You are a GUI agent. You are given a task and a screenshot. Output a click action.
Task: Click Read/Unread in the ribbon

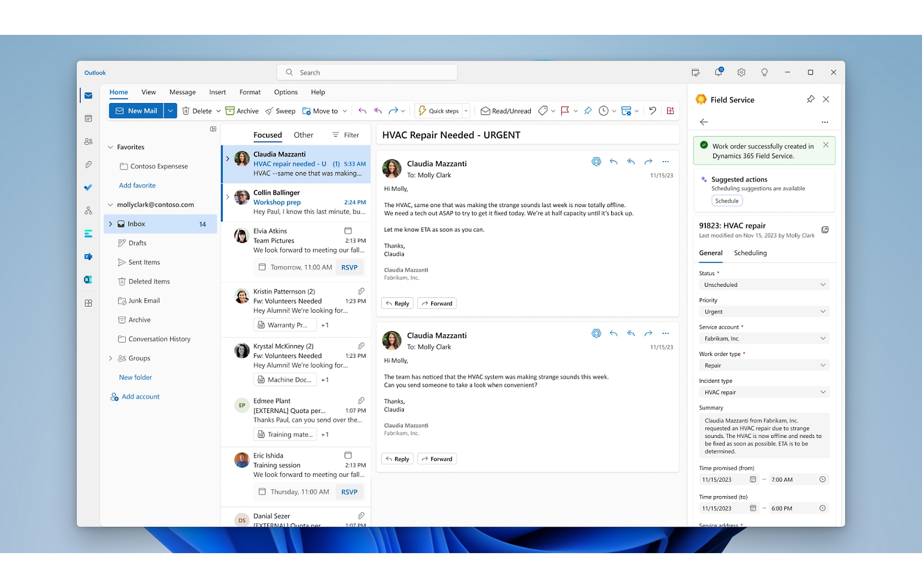click(506, 111)
